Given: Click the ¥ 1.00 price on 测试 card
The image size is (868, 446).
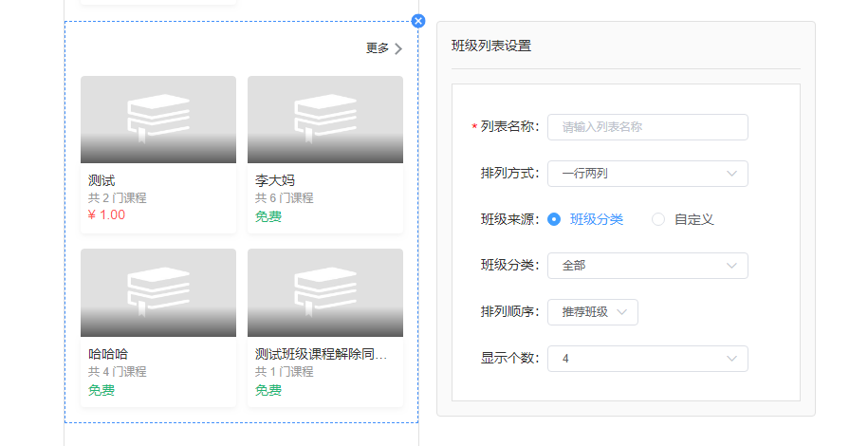Looking at the screenshot, I should click(x=106, y=214).
